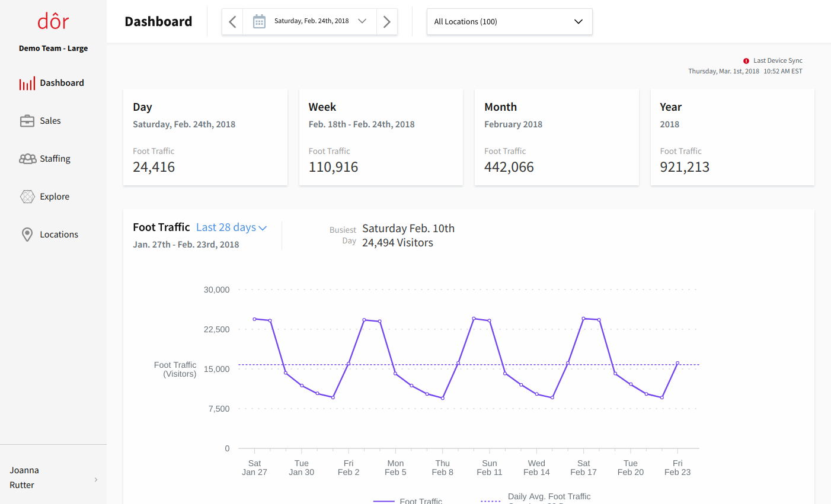The height and width of the screenshot is (504, 831).
Task: Go to the previous day with the left arrow
Action: 232,21
